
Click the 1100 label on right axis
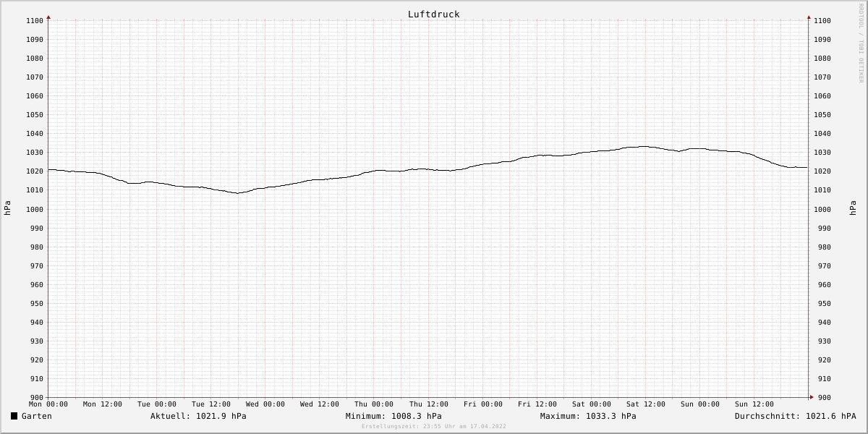click(822, 21)
